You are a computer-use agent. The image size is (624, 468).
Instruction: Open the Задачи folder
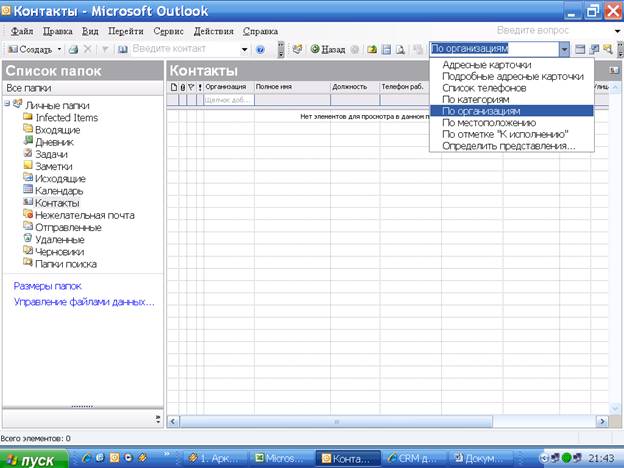click(x=53, y=154)
